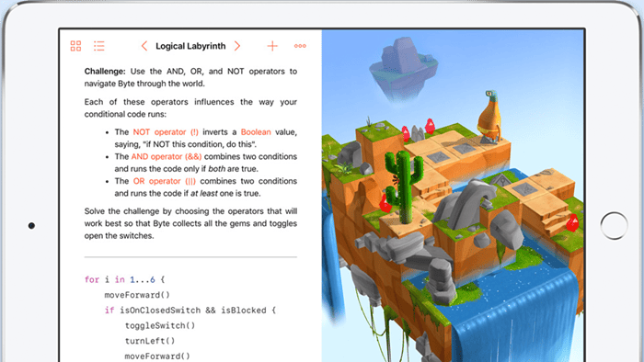
Task: Tap the plus add snippet button
Action: (x=272, y=46)
